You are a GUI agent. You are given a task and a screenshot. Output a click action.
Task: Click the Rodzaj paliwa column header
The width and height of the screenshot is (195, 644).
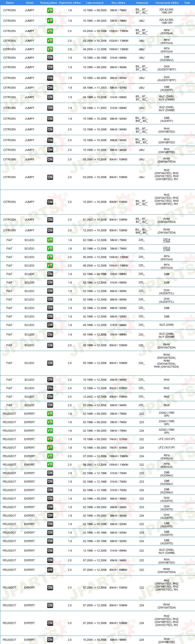click(x=48, y=3)
